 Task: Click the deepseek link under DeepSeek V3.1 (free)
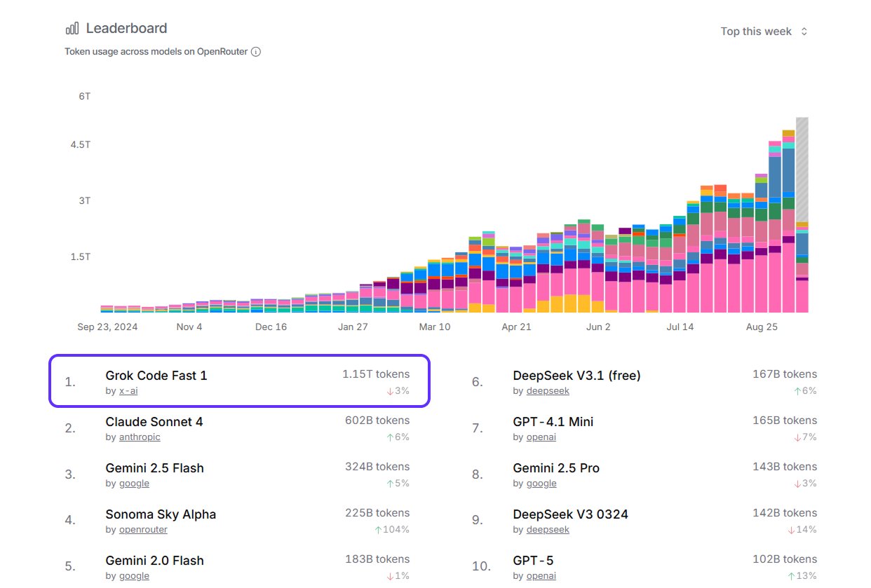(x=548, y=391)
